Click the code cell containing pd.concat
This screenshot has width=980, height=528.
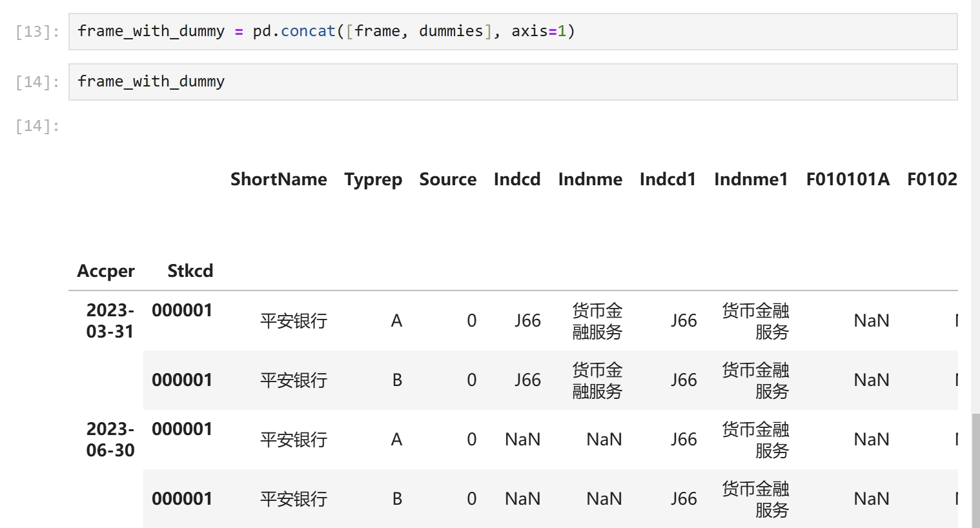[x=513, y=32]
